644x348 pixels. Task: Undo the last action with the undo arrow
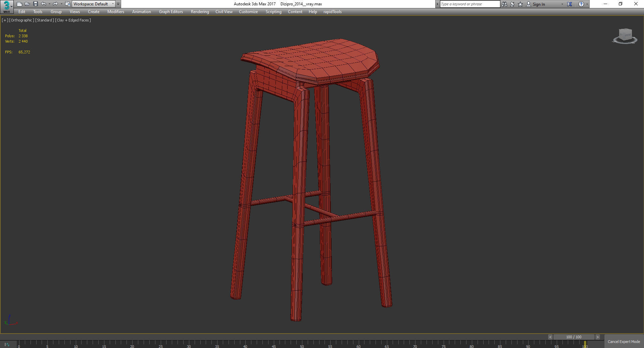(44, 4)
